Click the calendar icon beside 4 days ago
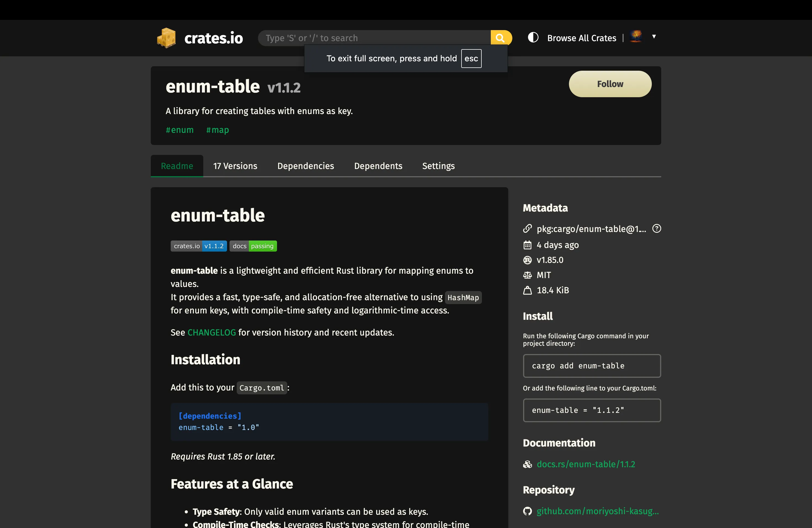The image size is (812, 528). pyautogui.click(x=528, y=245)
